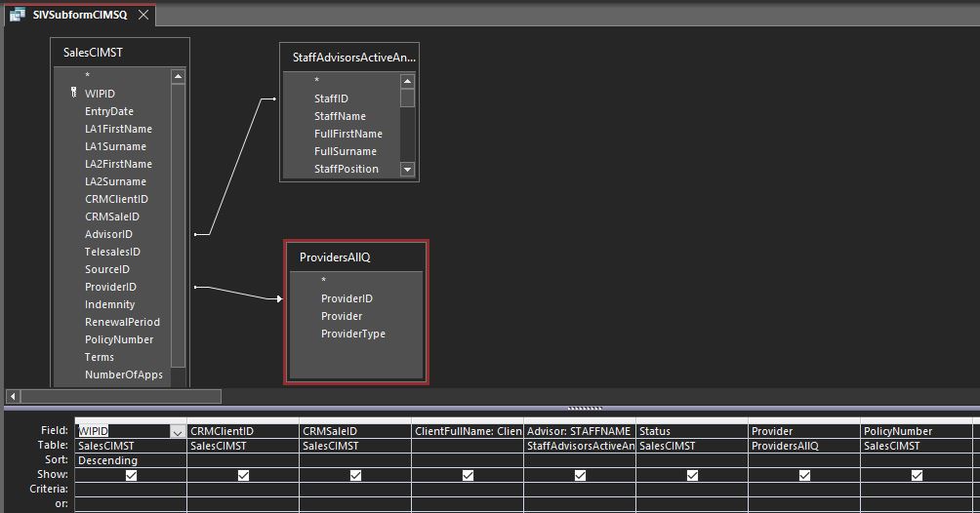The width and height of the screenshot is (980, 513).
Task: Uncheck the Show box for the WIPID column
Action: [132, 475]
